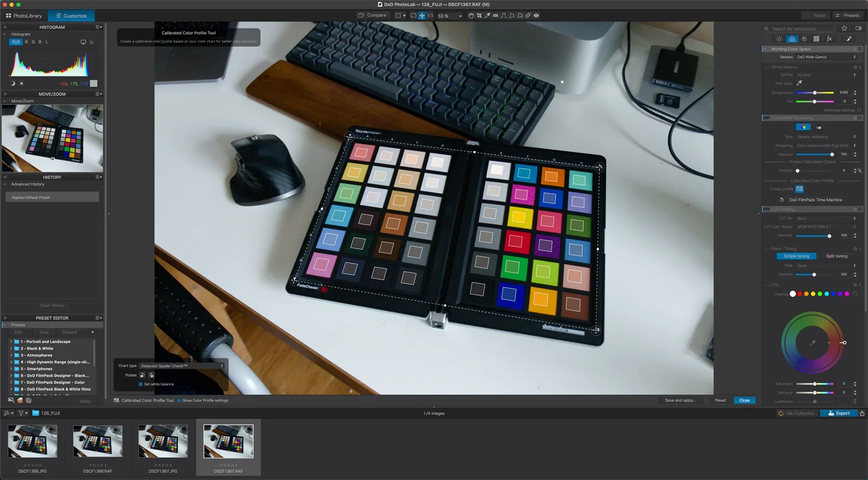Open the Presets button at top right

(848, 15)
